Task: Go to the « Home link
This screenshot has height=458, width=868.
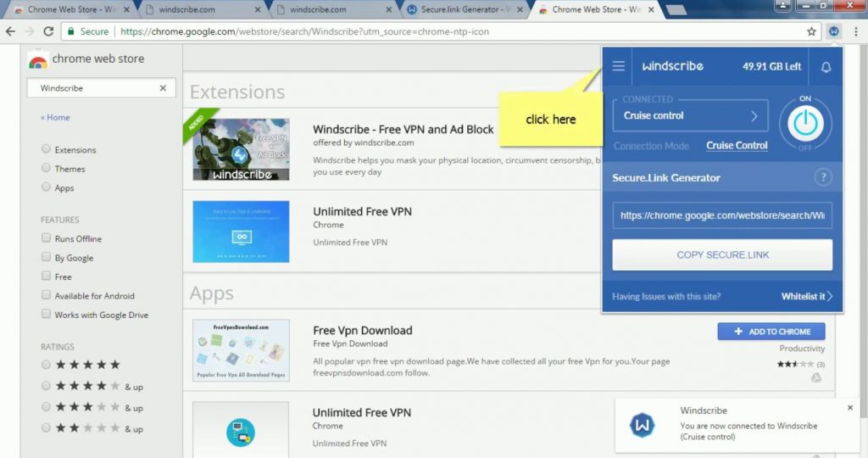Action: point(55,117)
